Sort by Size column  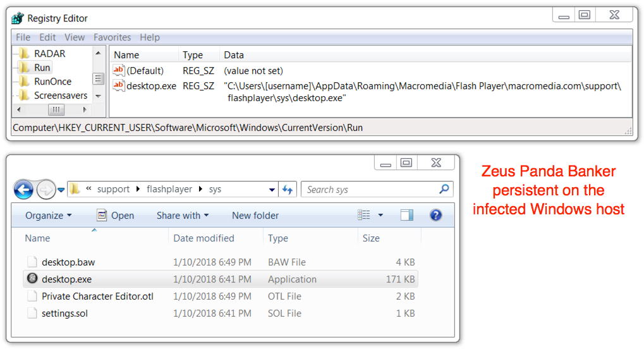[x=371, y=238]
